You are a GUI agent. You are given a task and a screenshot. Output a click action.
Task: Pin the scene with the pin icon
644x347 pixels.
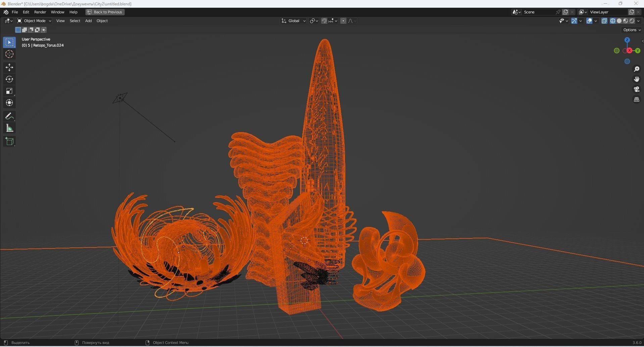[558, 12]
